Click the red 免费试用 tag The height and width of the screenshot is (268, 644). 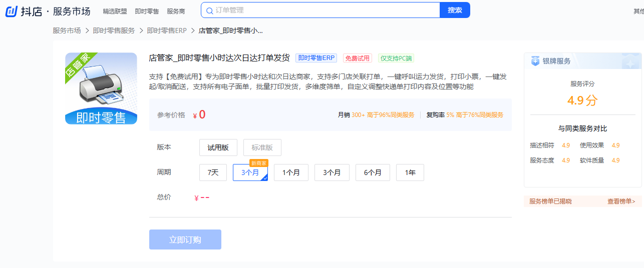[x=358, y=58]
